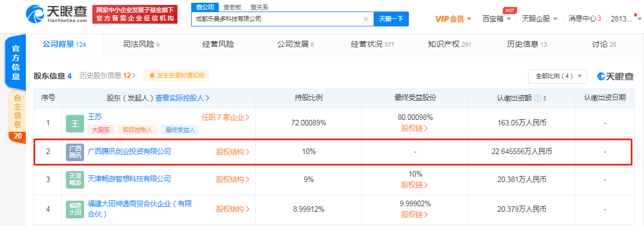Viewport: 644px width, 226px height.
Task: Click the 20.379万人民币 capital amount
Action: pos(521,209)
